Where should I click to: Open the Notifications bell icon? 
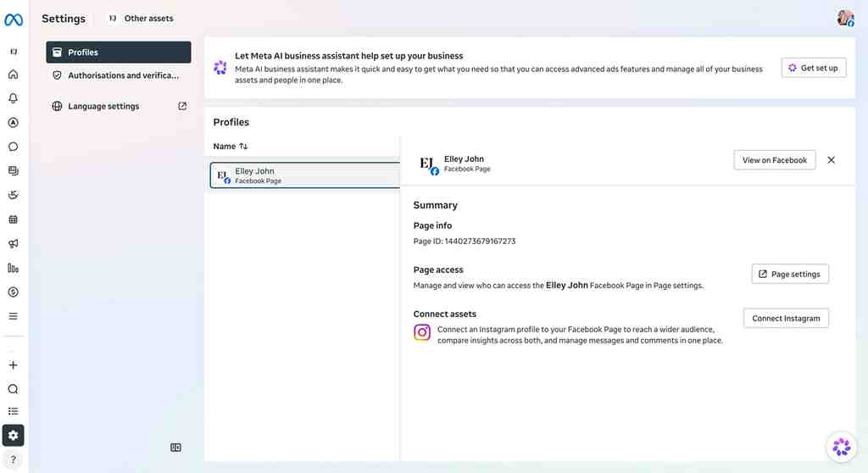point(14,98)
